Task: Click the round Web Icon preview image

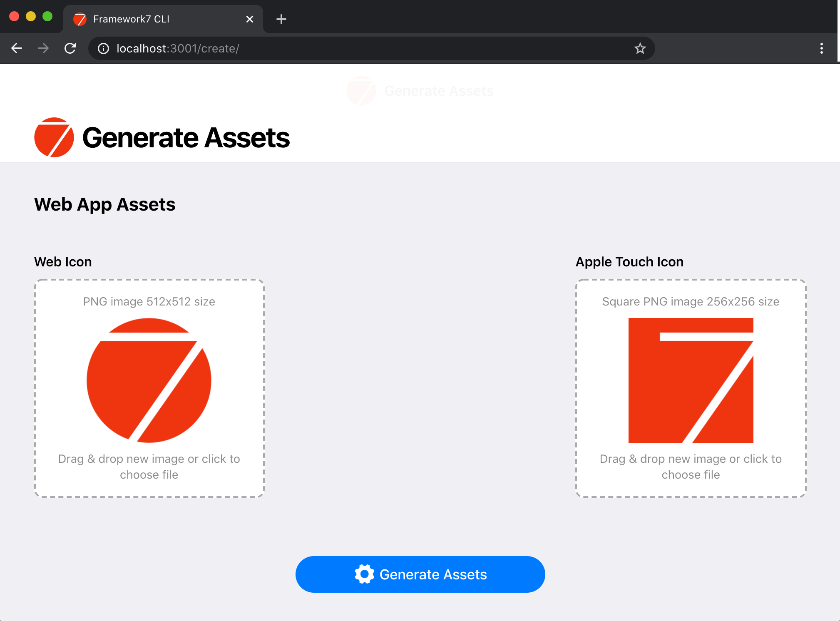Action: point(149,380)
